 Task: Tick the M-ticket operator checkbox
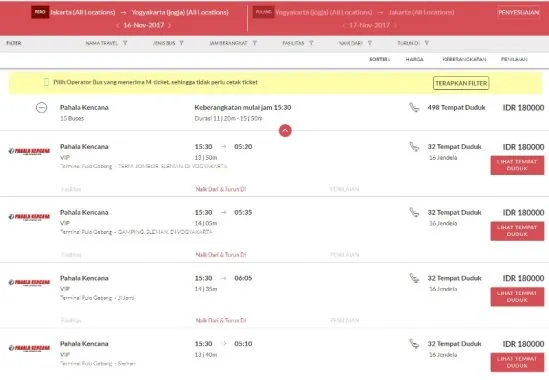coord(46,82)
